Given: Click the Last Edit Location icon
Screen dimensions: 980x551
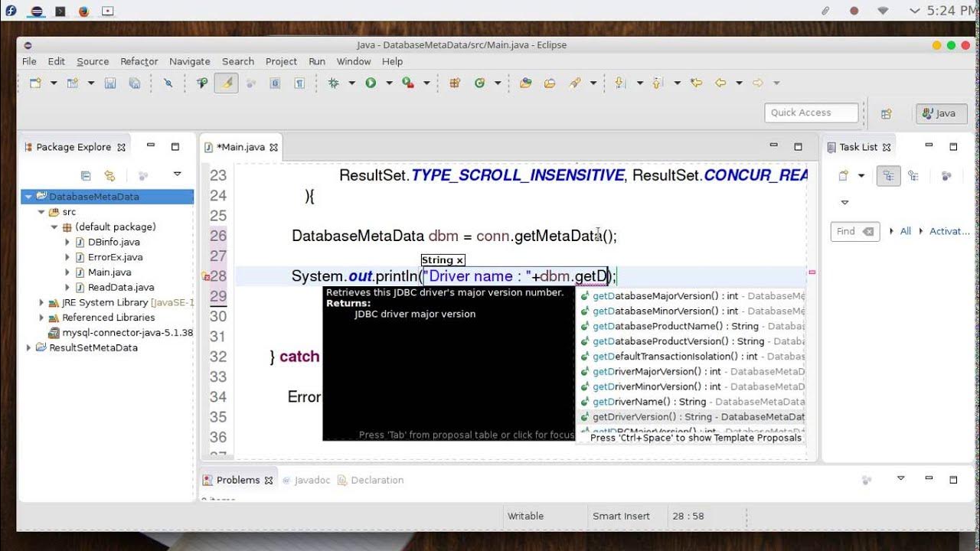Looking at the screenshot, I should [695, 83].
